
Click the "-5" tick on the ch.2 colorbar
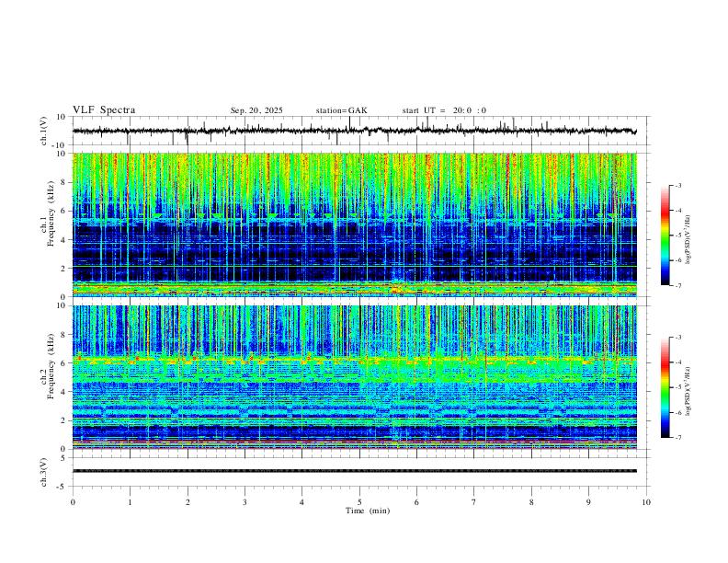point(677,387)
